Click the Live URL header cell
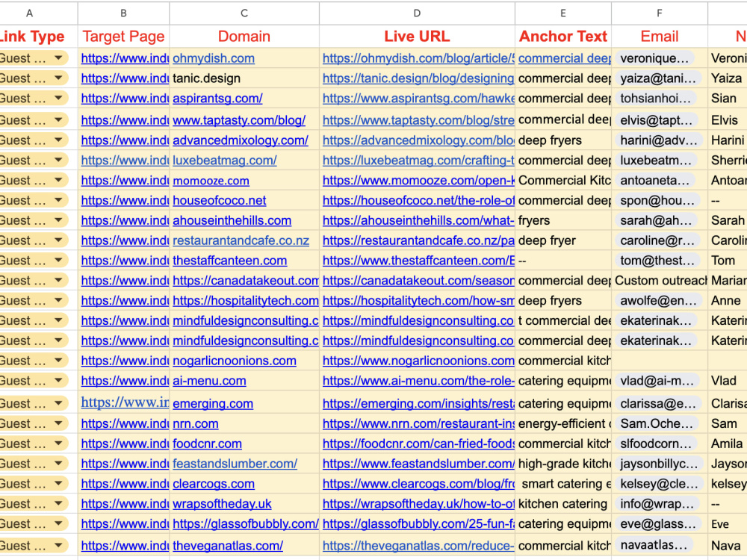Viewport: 747px width, 560px height. pos(417,36)
